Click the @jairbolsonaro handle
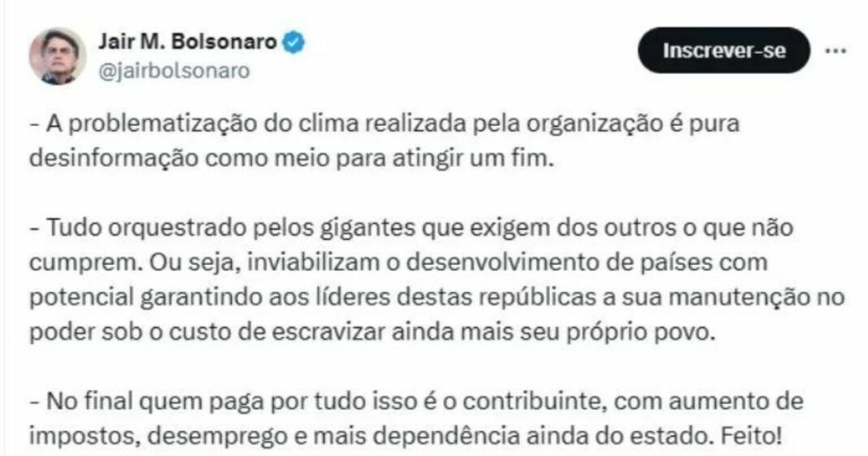The width and height of the screenshot is (868, 456). 175,71
